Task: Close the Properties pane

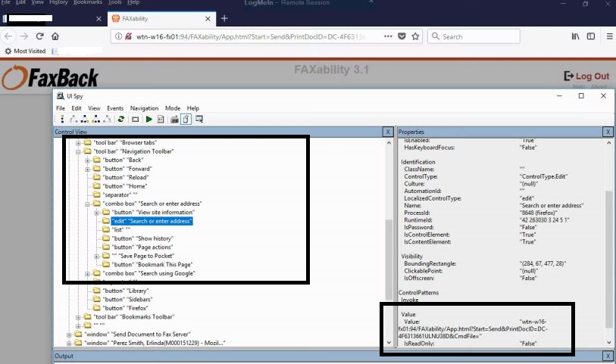Action: coord(608,132)
